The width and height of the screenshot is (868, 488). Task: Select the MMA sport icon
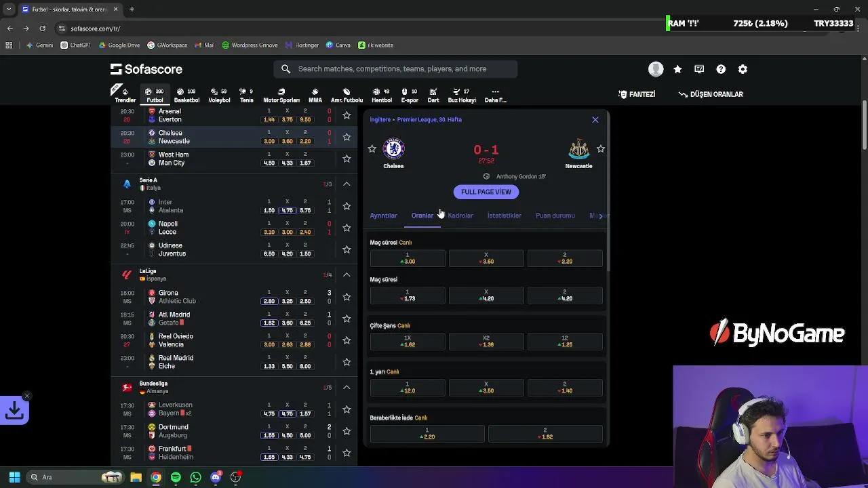(315, 95)
